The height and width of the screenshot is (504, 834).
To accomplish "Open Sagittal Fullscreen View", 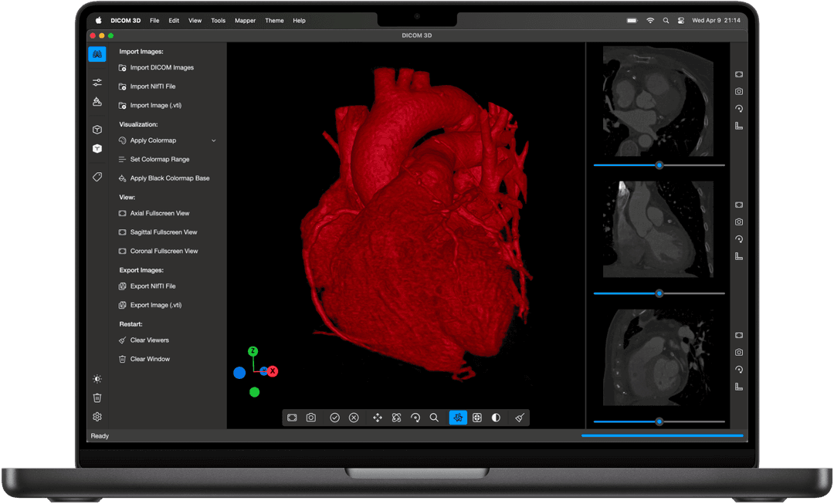I will coord(163,232).
